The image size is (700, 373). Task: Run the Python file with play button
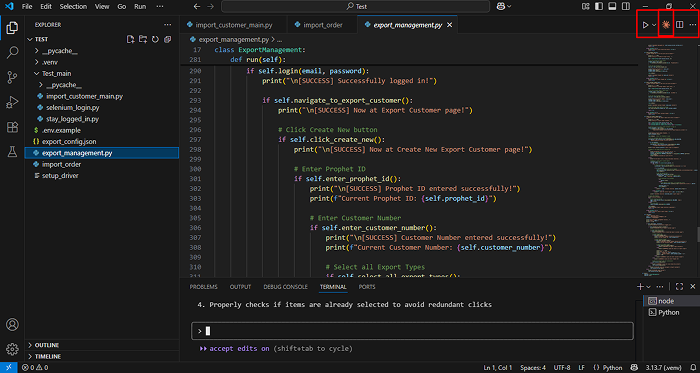click(x=645, y=25)
